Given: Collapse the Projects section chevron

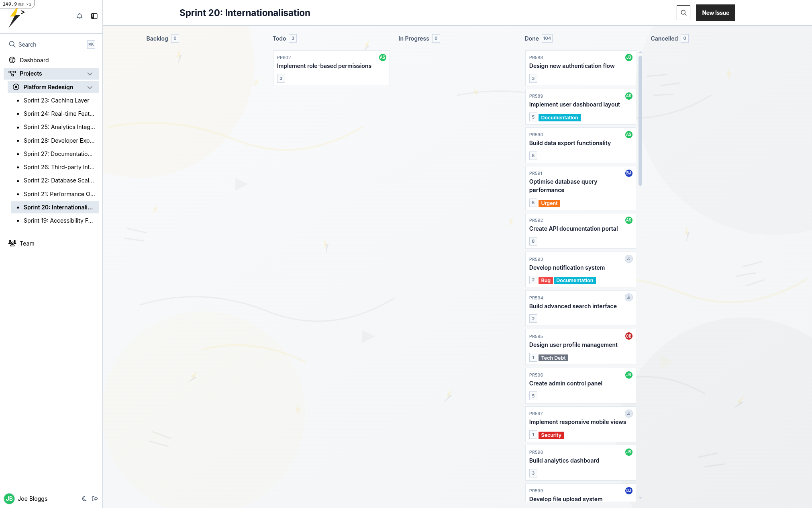Looking at the screenshot, I should [x=90, y=74].
